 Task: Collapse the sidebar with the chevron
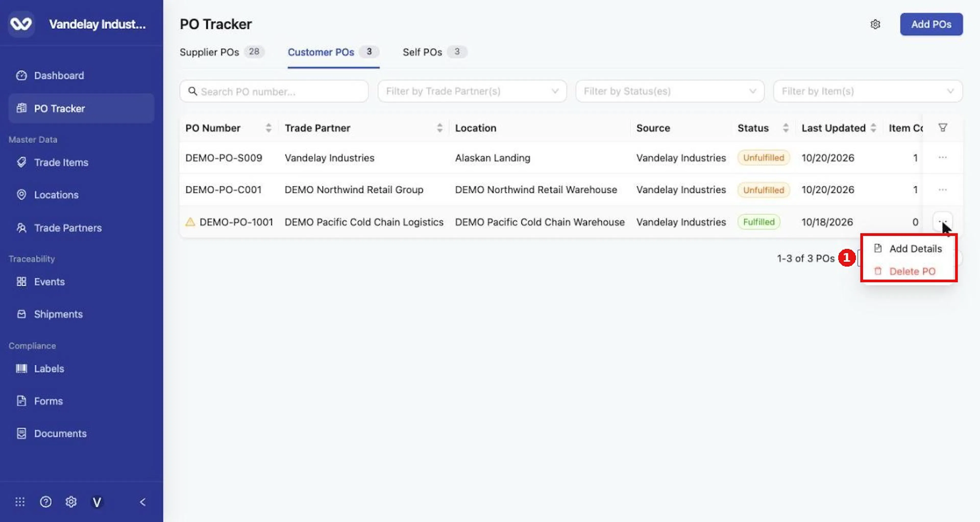click(x=143, y=502)
